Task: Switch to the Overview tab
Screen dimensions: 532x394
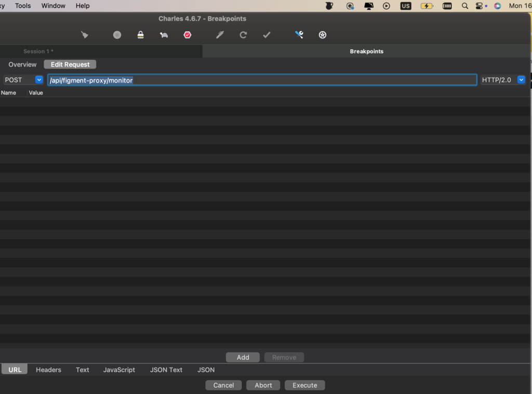Action: point(22,64)
